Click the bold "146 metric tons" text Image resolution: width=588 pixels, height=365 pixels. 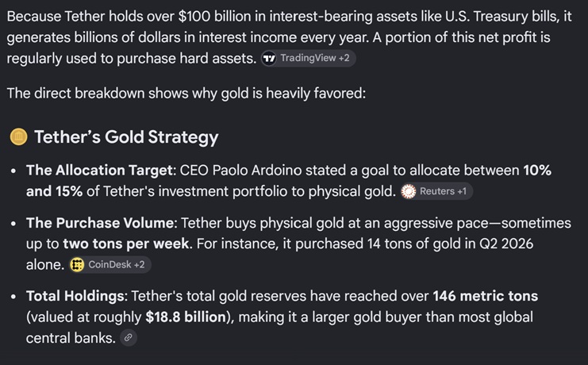pos(486,296)
